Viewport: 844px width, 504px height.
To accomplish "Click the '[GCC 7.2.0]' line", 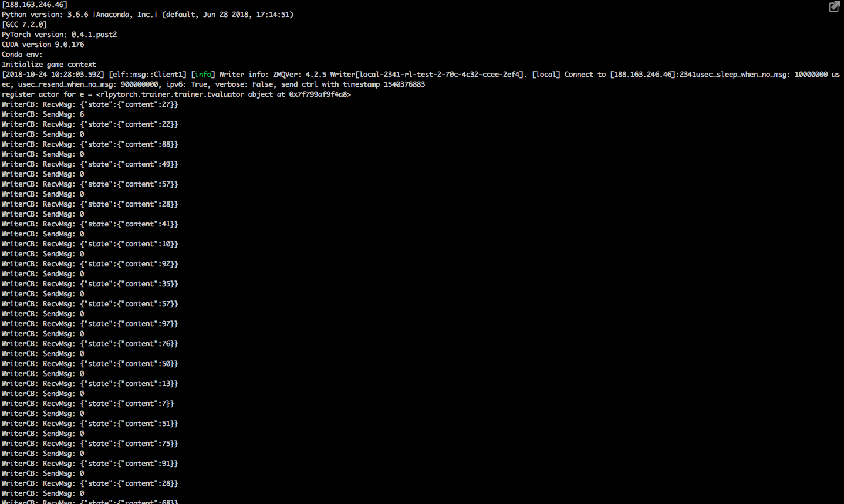I will [x=24, y=25].
